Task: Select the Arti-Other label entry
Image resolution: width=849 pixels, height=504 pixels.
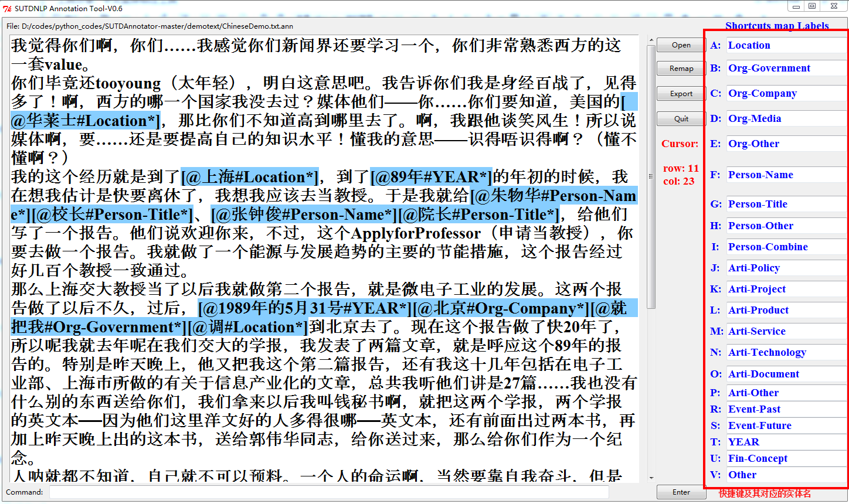Action: pos(787,393)
